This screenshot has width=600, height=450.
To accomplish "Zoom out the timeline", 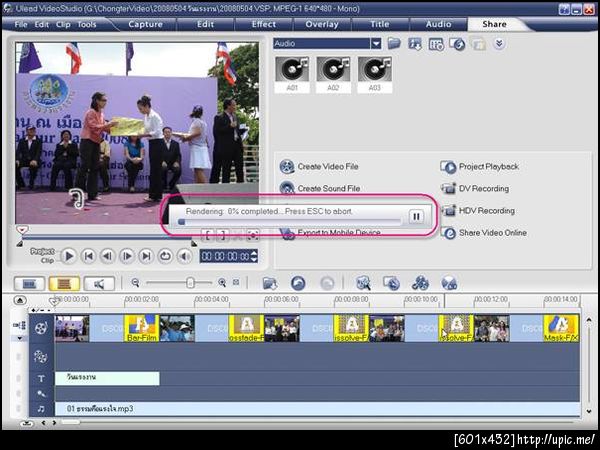I will [x=135, y=283].
